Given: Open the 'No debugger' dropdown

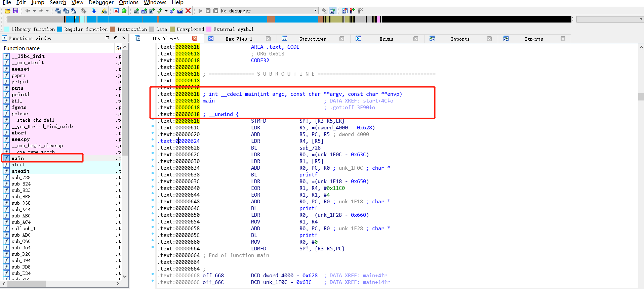Looking at the screenshot, I should point(269,11).
